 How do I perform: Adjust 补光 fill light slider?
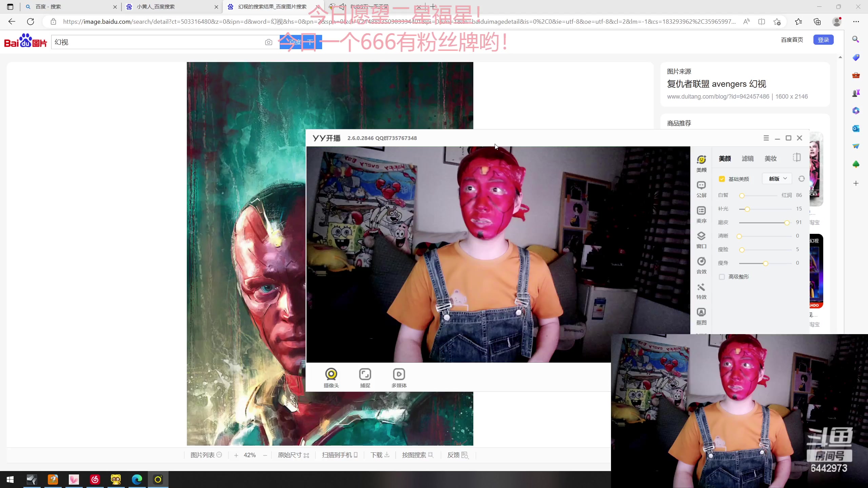tap(765, 209)
